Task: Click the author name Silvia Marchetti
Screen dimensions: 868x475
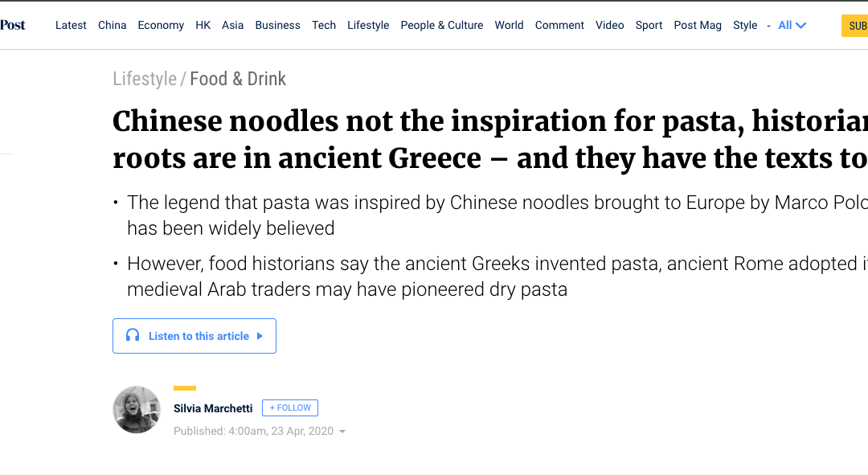Action: (x=212, y=408)
